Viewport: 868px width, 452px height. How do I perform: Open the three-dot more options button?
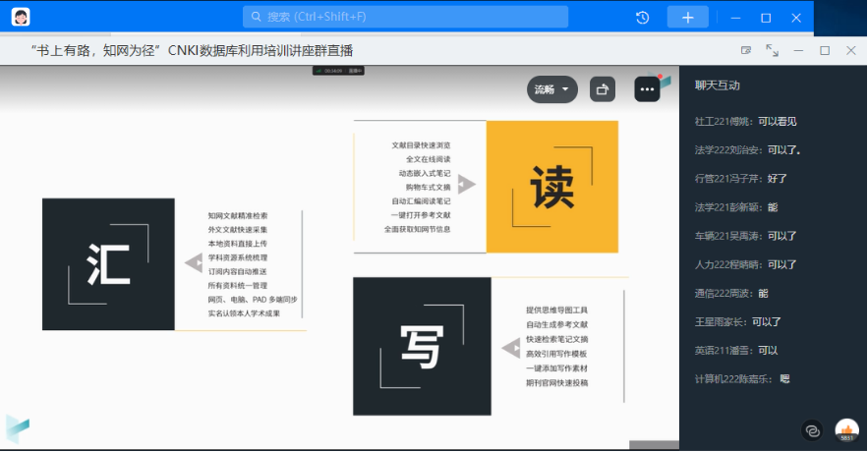point(647,89)
